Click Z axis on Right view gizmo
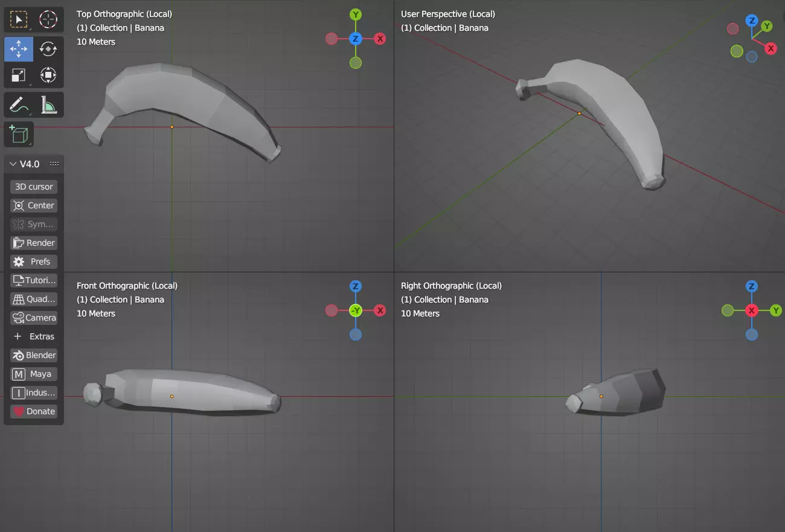Image resolution: width=785 pixels, height=532 pixels. 752,286
